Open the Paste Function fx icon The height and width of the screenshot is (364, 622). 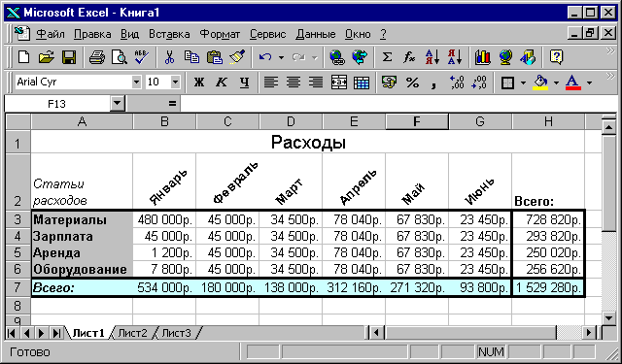tap(409, 57)
